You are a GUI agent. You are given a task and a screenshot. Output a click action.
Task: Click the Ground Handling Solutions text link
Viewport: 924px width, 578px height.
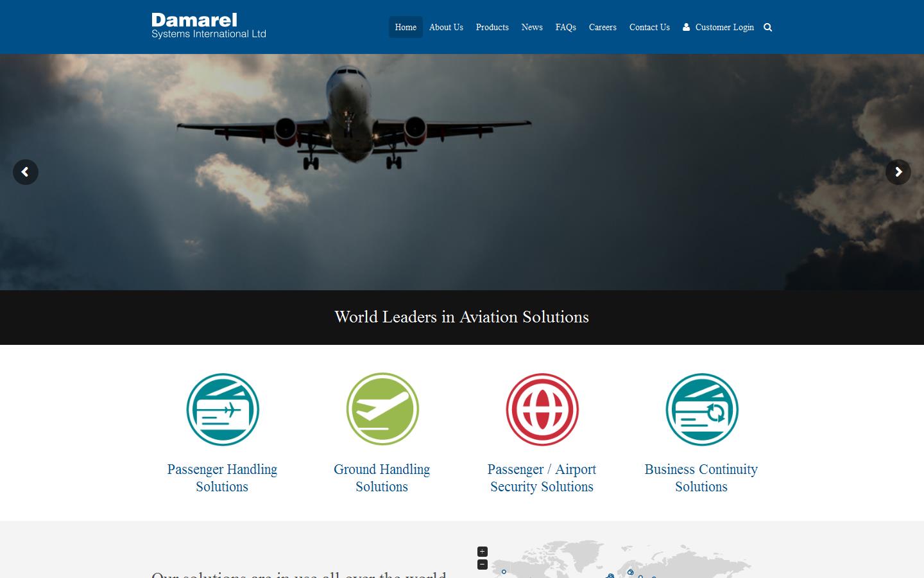[x=382, y=478]
